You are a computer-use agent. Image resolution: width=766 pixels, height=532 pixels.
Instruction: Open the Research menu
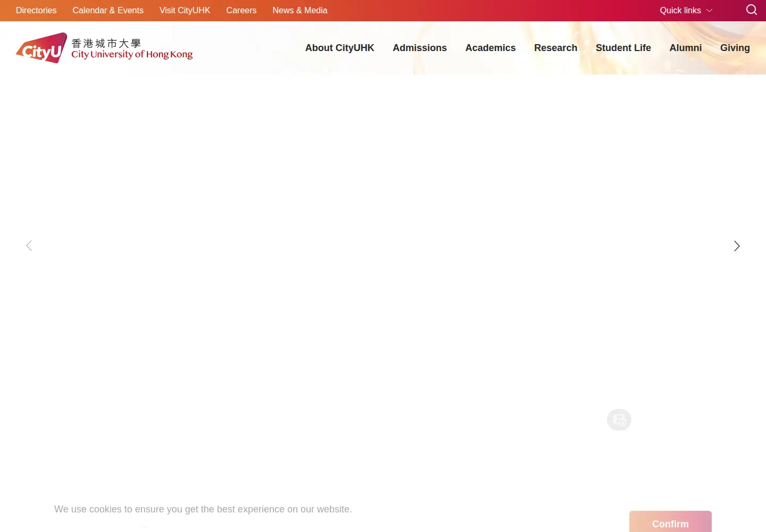click(x=555, y=48)
